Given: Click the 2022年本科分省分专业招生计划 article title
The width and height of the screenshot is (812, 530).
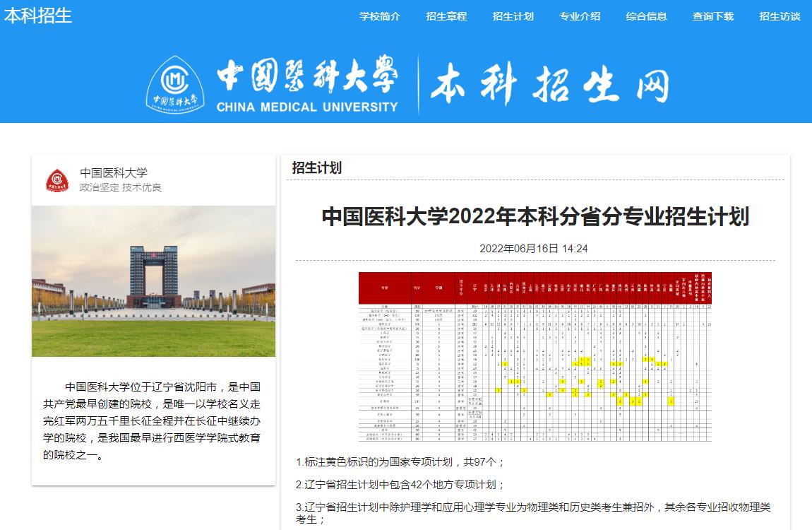Looking at the screenshot, I should pos(535,216).
